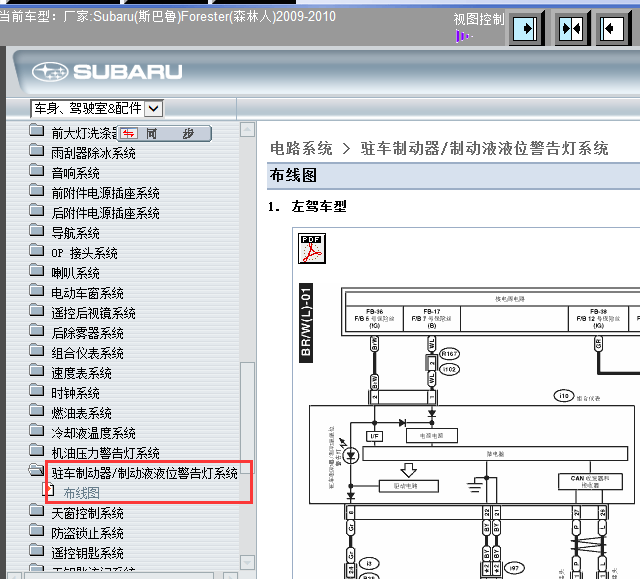Click the 布线图 section heading

293,175
